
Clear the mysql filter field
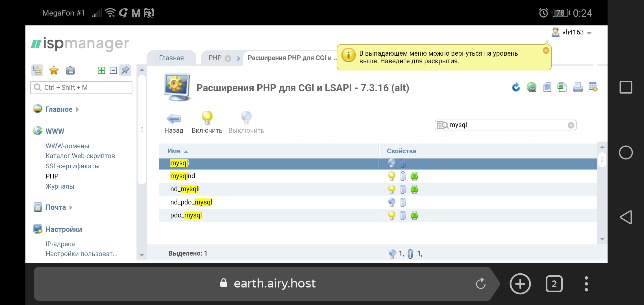pyautogui.click(x=571, y=125)
